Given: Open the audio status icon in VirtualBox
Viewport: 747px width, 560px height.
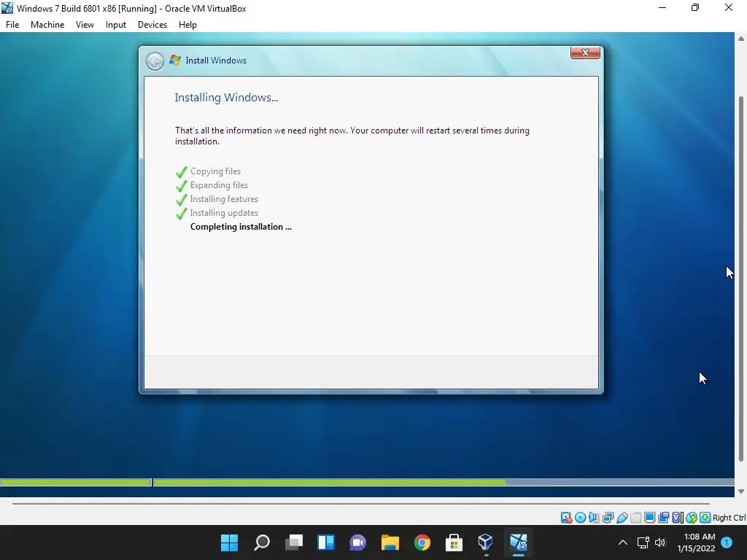Looking at the screenshot, I should pyautogui.click(x=594, y=518).
